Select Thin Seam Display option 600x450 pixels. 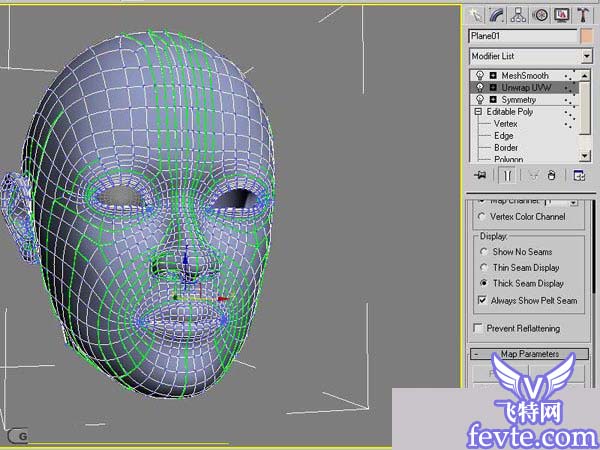coord(482,268)
